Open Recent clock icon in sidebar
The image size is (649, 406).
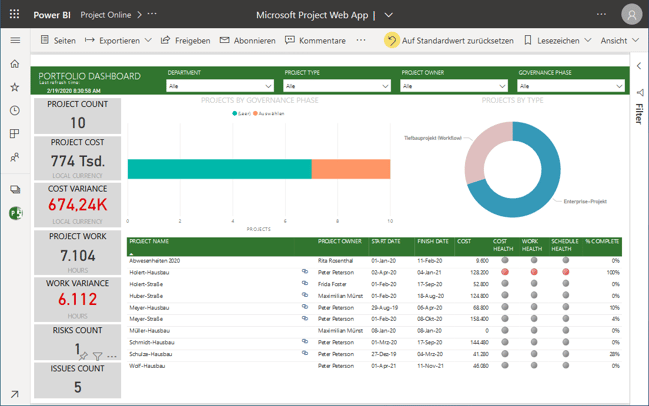click(15, 110)
